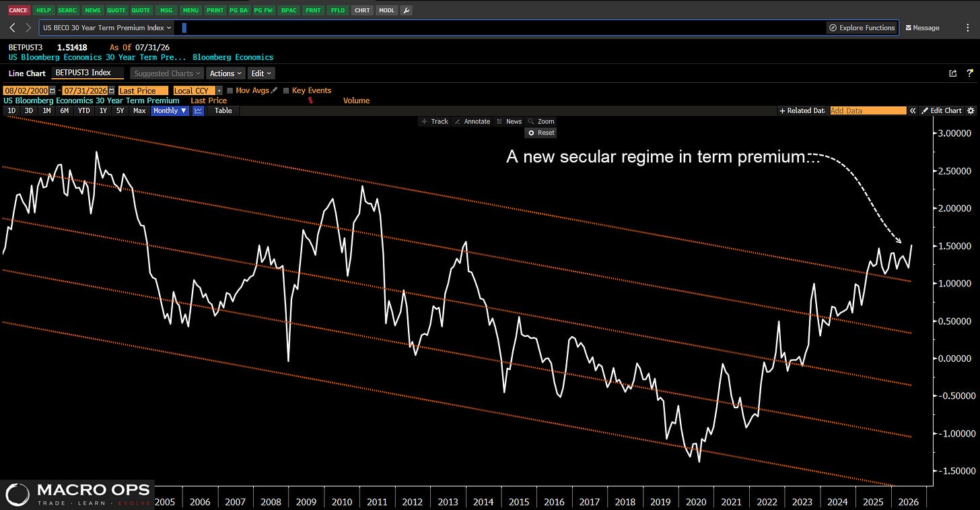Go forward with the right arrow
Viewport: 980px width, 510px height.
(28, 28)
